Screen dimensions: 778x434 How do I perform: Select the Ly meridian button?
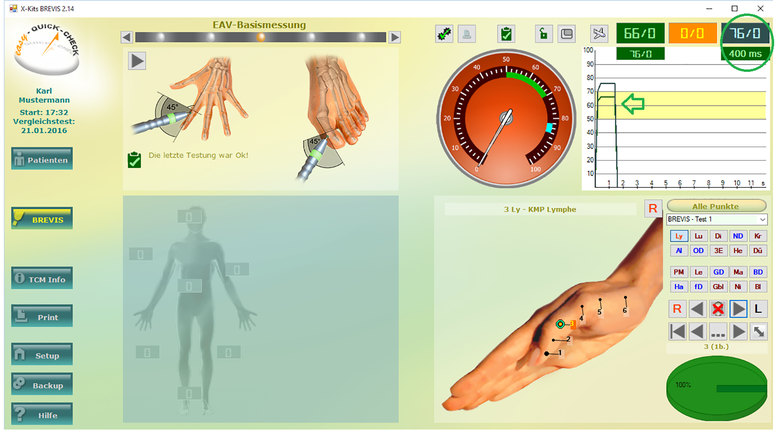pyautogui.click(x=677, y=236)
